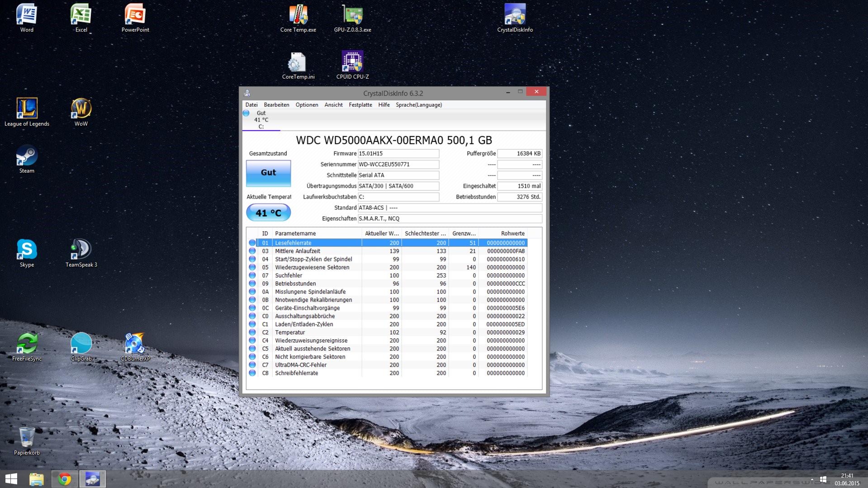Click the 41 °C temperature button
The width and height of the screenshot is (868, 488).
(268, 213)
